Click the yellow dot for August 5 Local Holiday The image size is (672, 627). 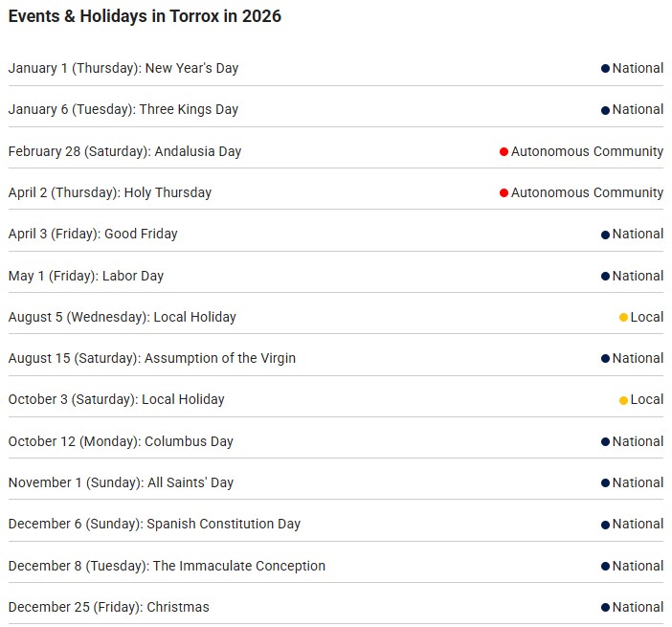[623, 318]
